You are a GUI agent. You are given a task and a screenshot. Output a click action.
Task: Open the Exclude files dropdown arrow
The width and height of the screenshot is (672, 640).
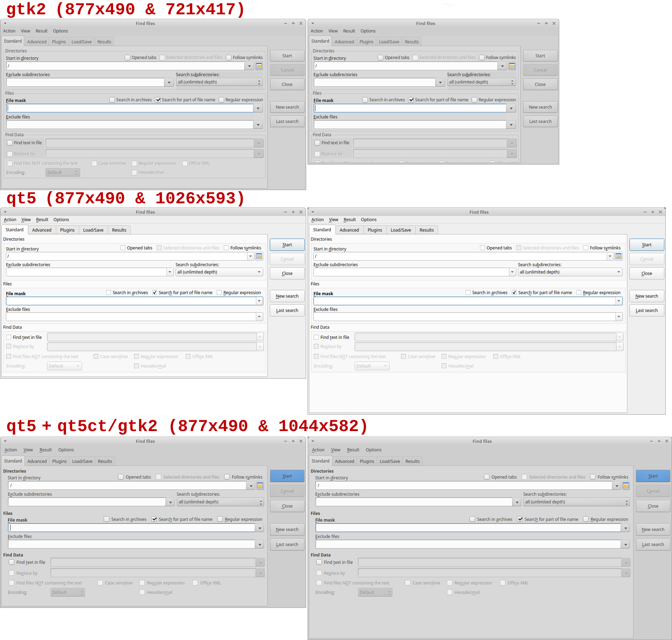point(258,124)
